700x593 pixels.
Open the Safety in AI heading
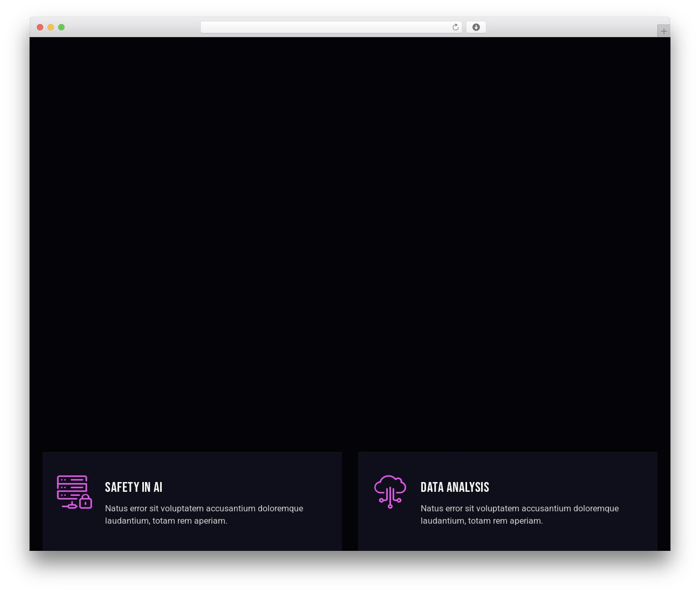coord(133,487)
